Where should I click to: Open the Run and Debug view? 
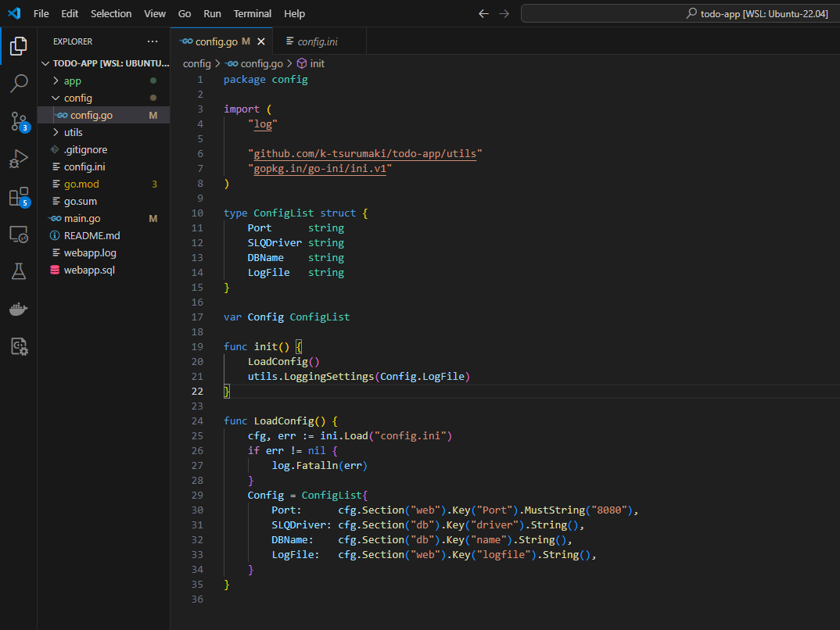(x=19, y=159)
